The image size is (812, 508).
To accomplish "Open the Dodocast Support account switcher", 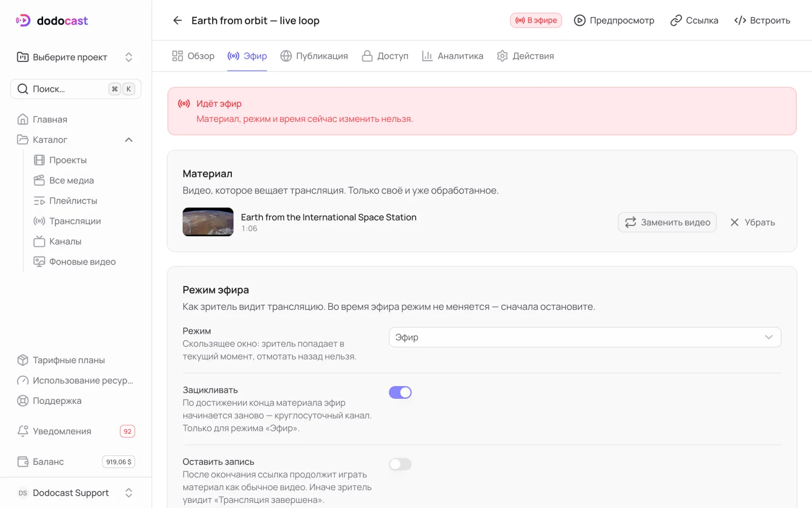I will 76,493.
